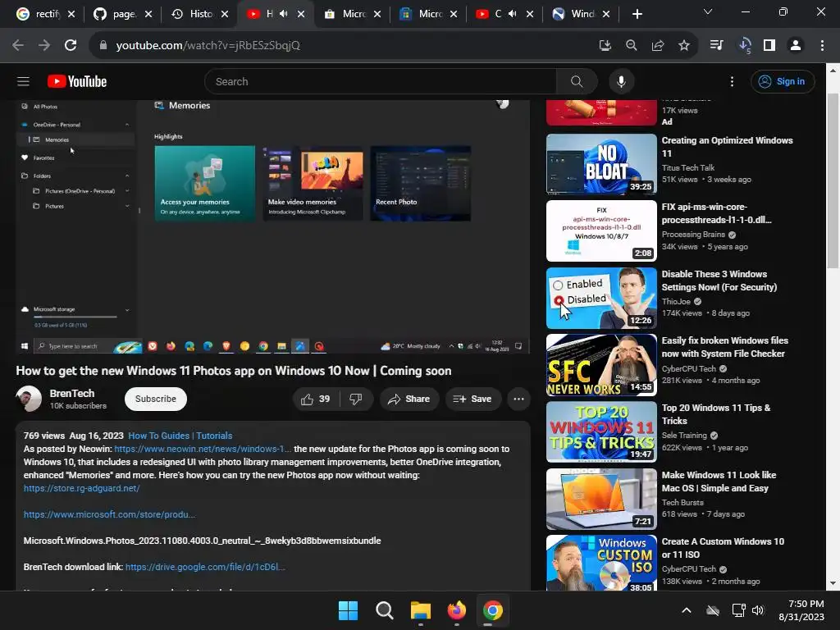Viewport: 840px width, 630px height.
Task: Sign in to YouTube
Action: tap(783, 81)
